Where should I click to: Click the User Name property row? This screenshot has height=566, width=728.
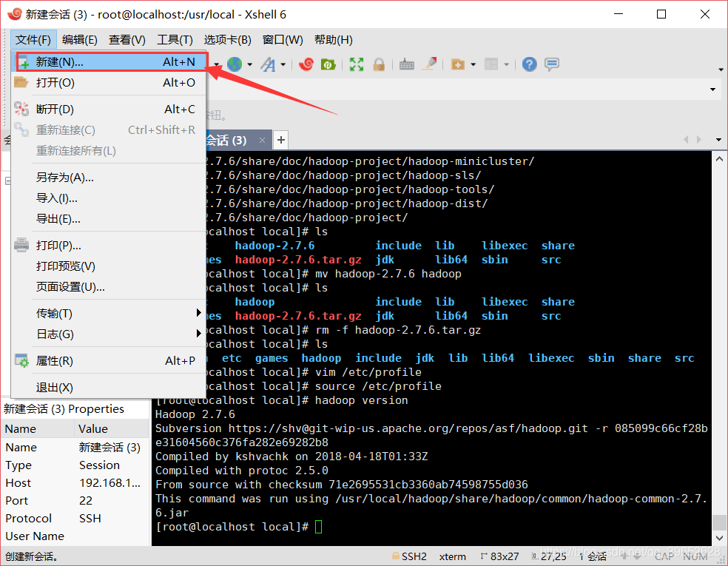click(75, 536)
